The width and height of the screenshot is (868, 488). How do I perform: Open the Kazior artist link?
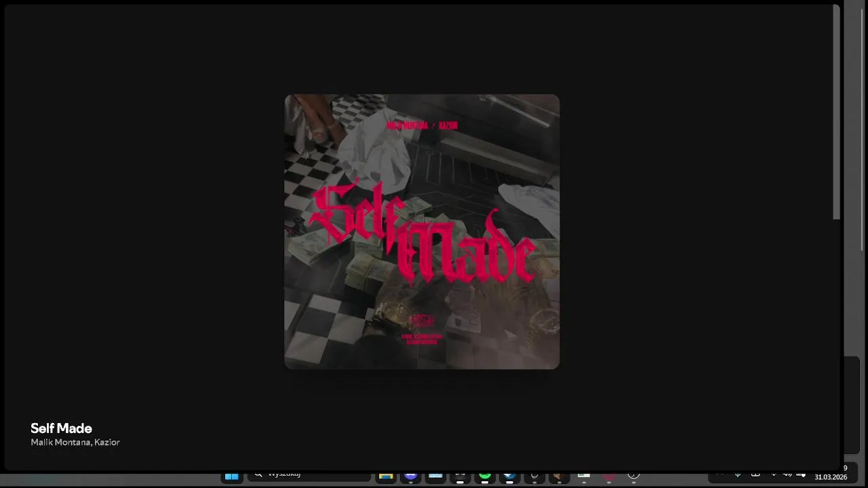(x=107, y=443)
